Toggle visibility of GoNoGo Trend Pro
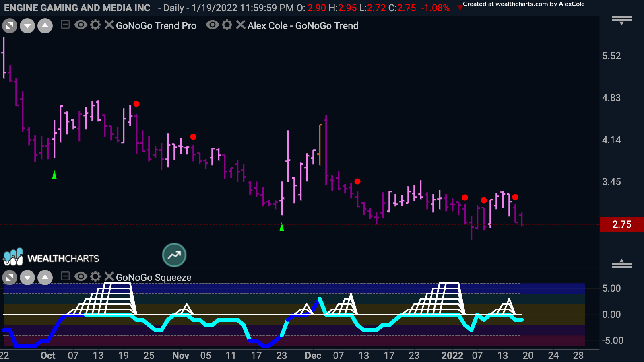The image size is (644, 362). 81,25
